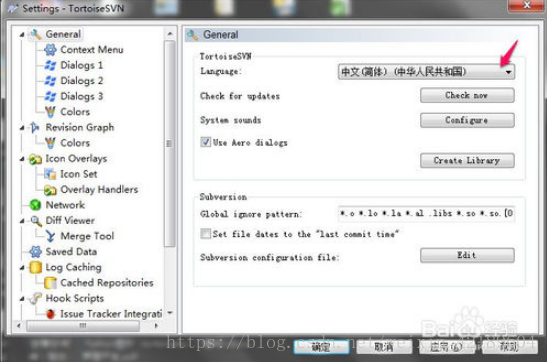The height and width of the screenshot is (362, 547).
Task: Collapse the Icon Overlays tree node
Action: pos(22,159)
